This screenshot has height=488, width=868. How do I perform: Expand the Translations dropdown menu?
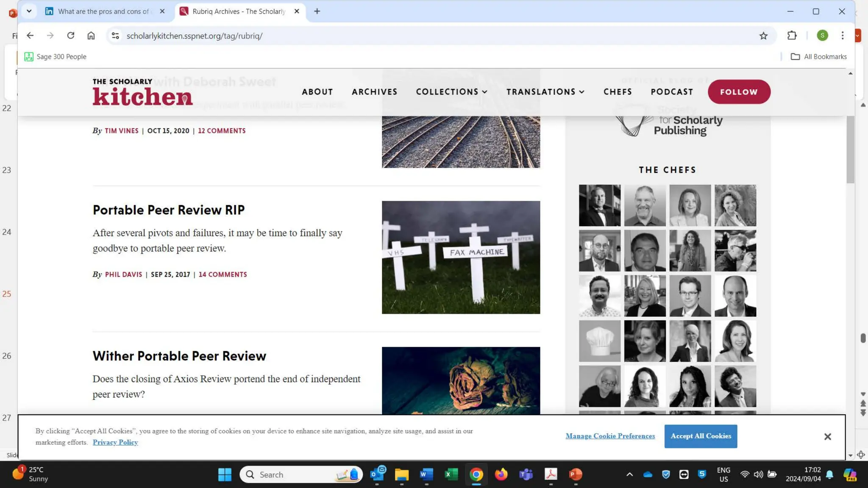545,92
